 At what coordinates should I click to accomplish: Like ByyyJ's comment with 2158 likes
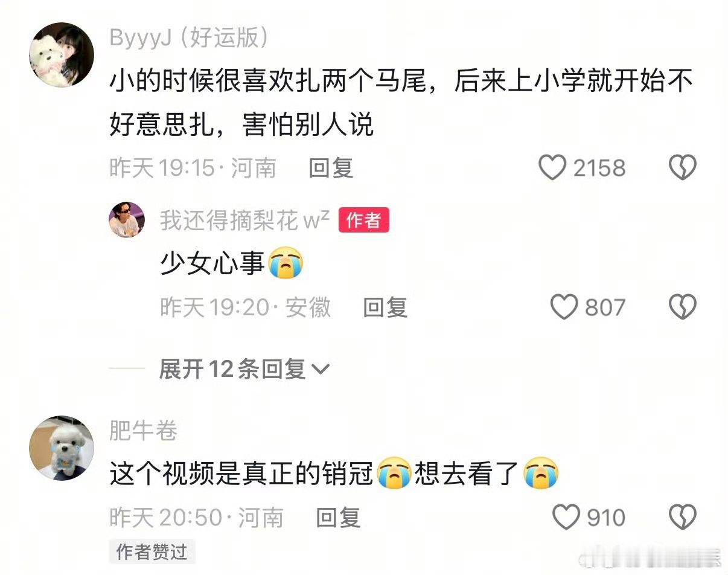point(552,168)
